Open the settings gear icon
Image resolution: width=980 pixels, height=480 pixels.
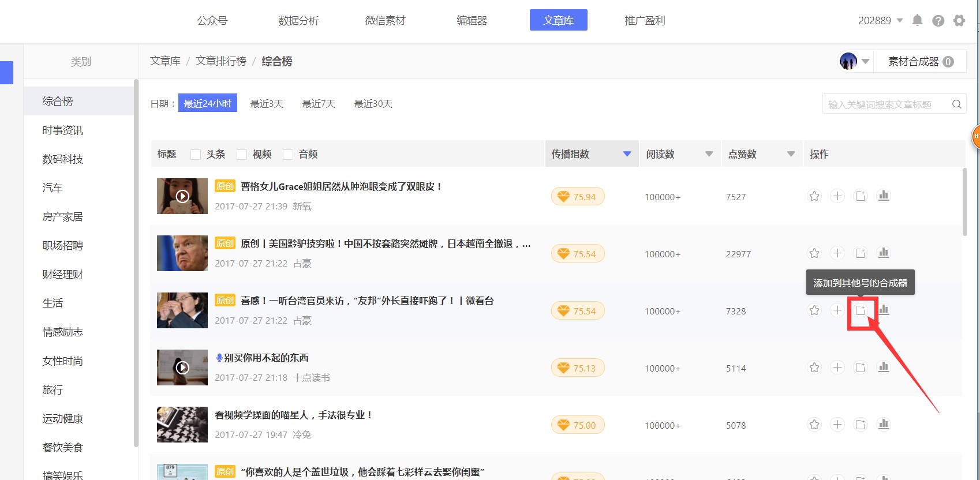959,21
